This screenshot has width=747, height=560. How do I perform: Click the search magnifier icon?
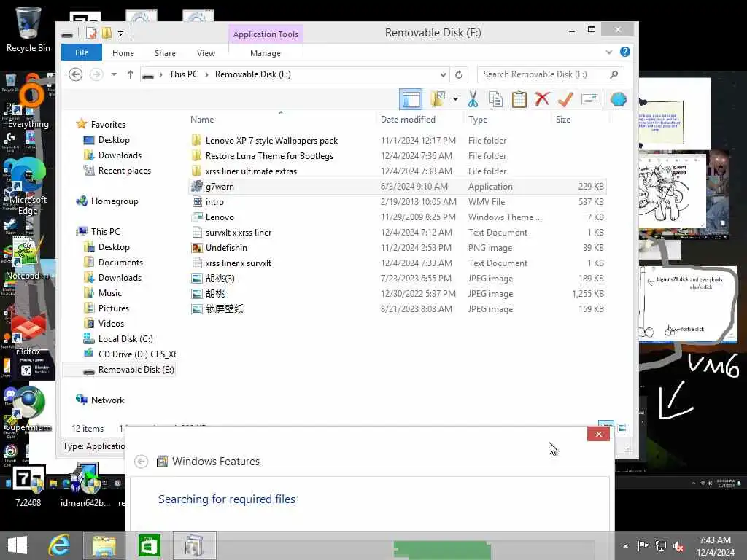614,74
